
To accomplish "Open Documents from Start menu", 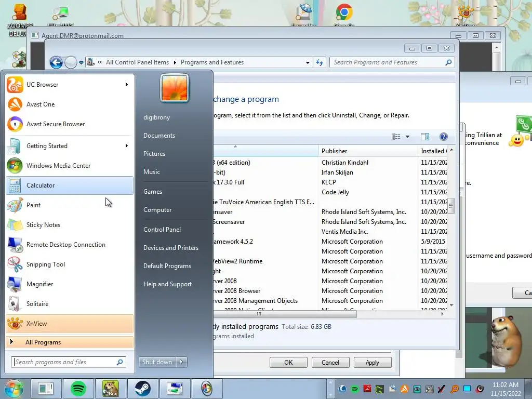I will 159,136.
